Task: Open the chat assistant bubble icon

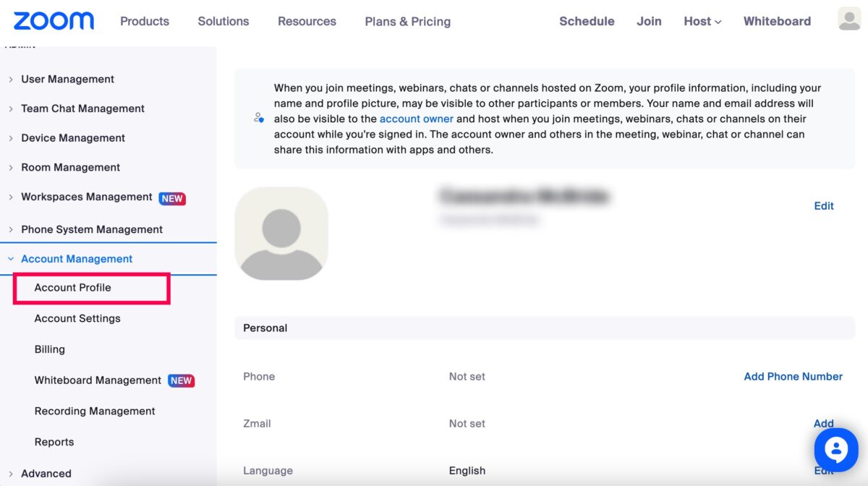Action: pos(836,450)
